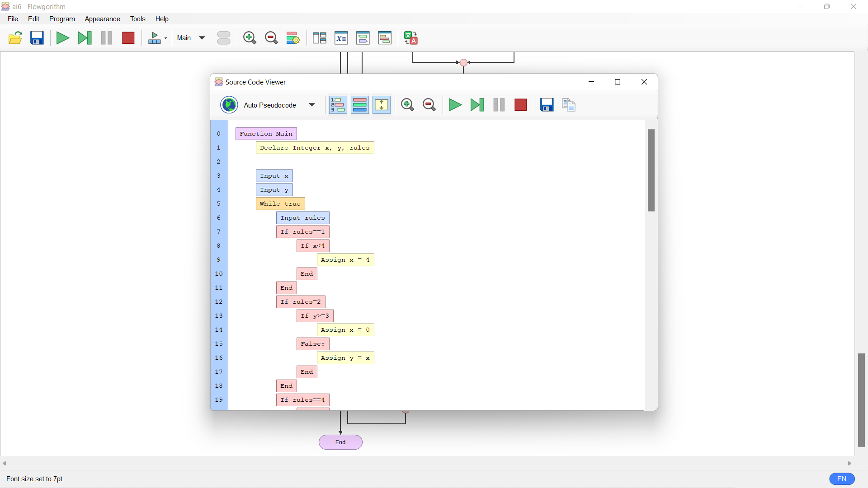Open the layout windows icon

pos(320,38)
